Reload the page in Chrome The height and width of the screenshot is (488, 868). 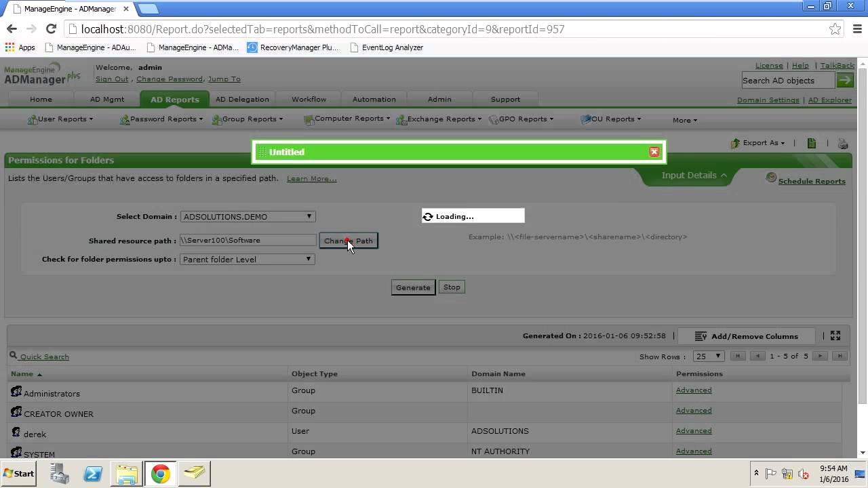pos(51,28)
